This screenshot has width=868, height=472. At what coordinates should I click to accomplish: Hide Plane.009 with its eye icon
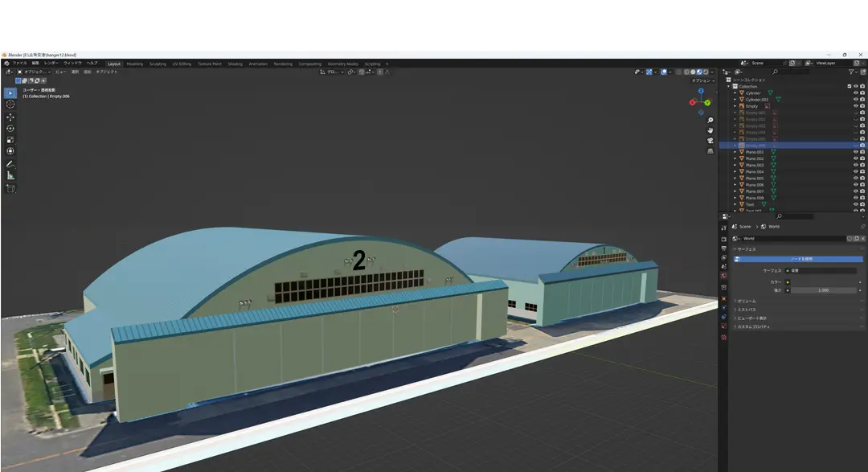(856, 198)
